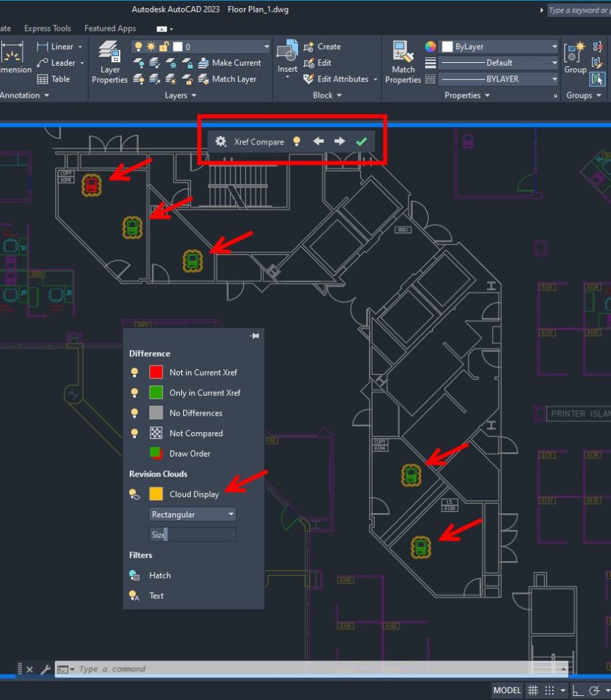Viewport: 611px width, 700px height.
Task: Toggle Xref Compare lightbulb on toolbar
Action: [x=297, y=142]
